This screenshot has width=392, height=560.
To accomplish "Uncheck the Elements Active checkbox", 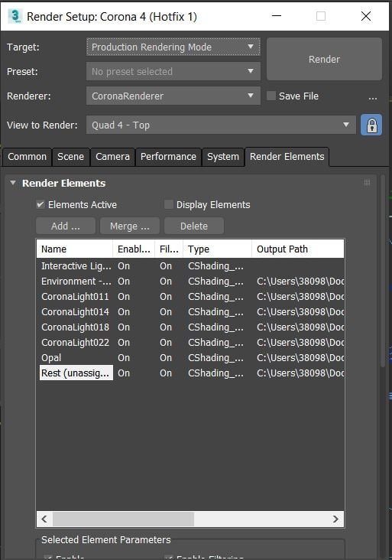I will pos(40,204).
